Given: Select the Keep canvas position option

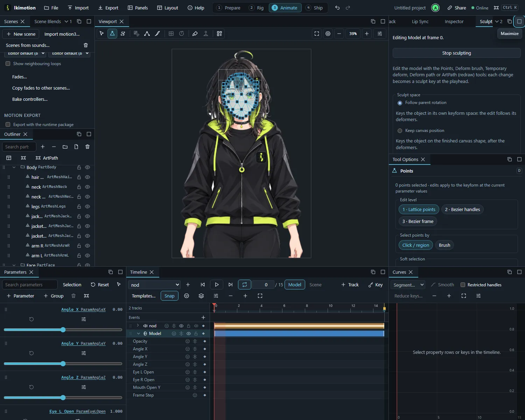Looking at the screenshot, I should [x=400, y=131].
